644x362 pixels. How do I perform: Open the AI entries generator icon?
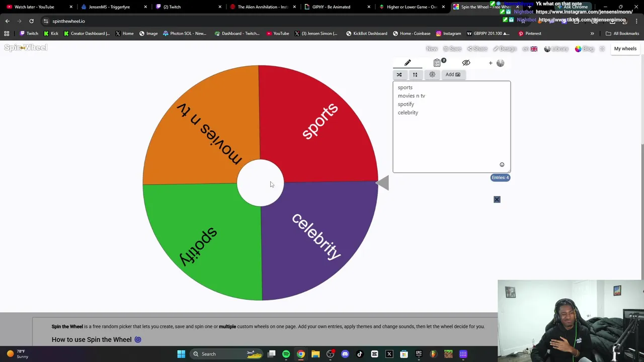coord(432,74)
